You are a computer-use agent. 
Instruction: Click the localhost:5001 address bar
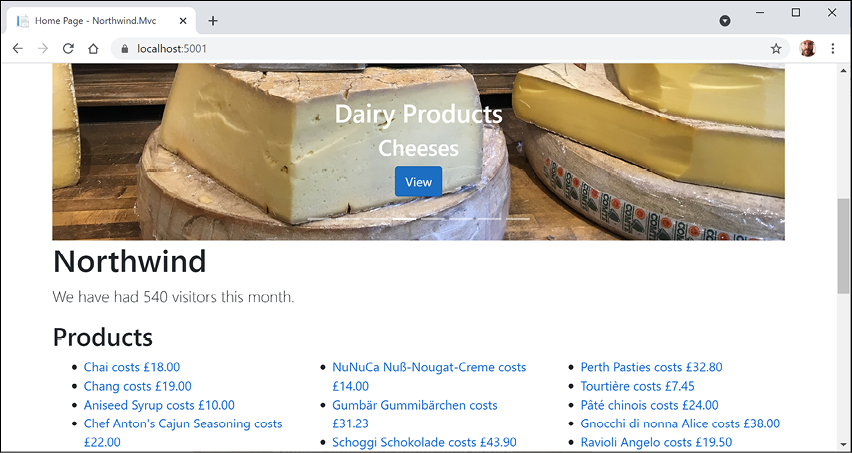[x=450, y=49]
